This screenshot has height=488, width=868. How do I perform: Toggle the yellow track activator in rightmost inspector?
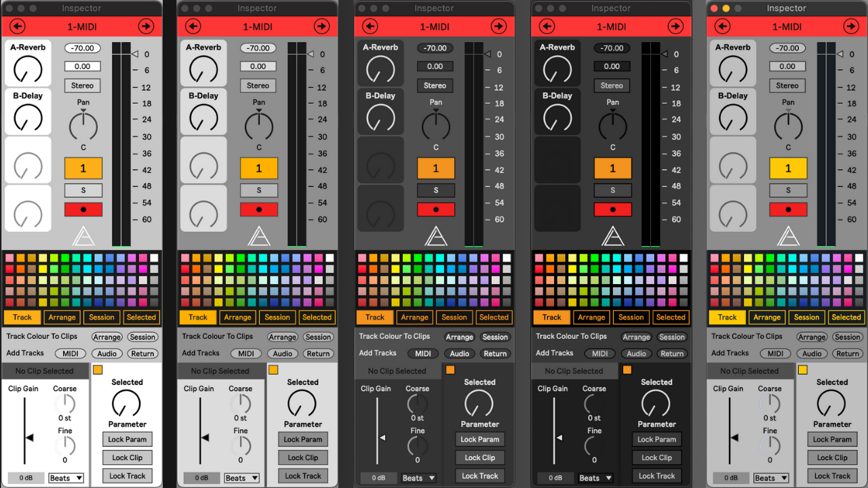coord(788,169)
